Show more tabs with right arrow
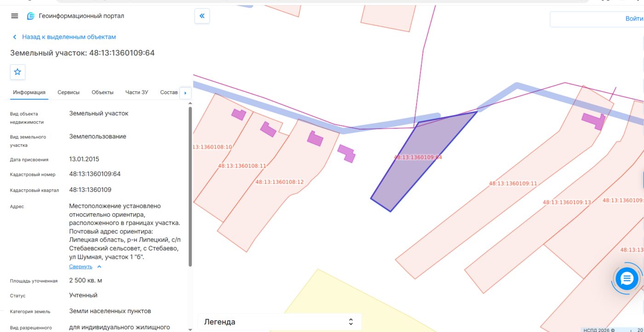 [x=185, y=93]
